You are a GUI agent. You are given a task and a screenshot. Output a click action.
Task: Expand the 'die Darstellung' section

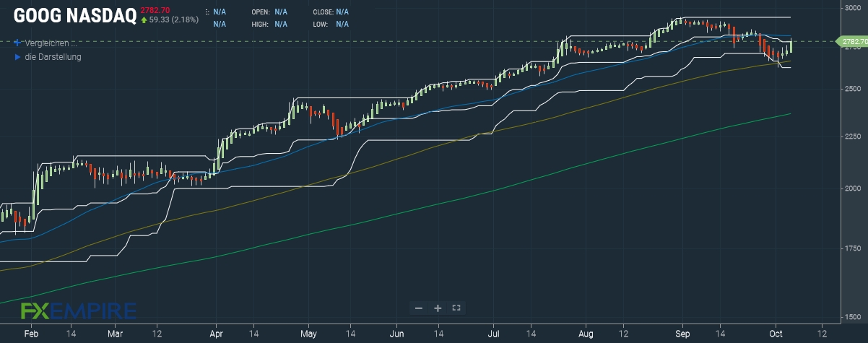click(x=48, y=57)
